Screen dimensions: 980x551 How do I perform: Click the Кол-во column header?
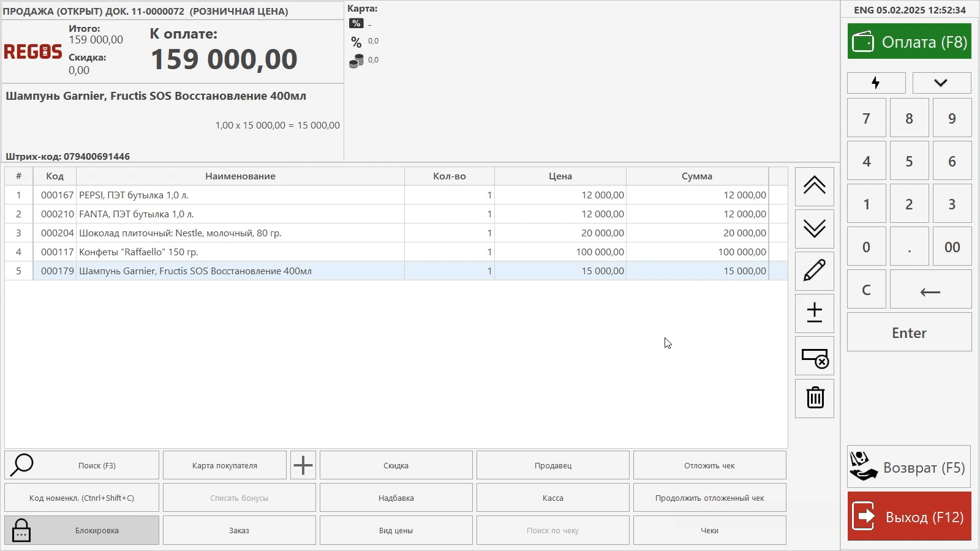[449, 176]
